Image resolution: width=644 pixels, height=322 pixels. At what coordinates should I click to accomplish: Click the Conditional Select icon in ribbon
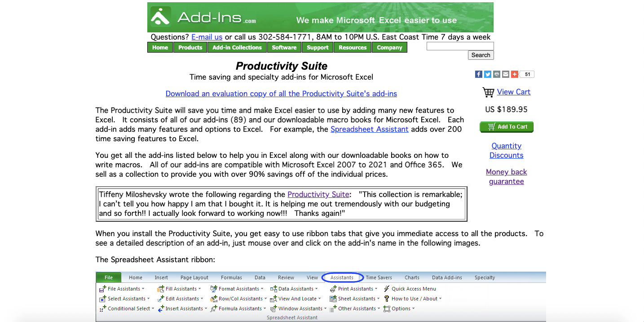[103, 309]
